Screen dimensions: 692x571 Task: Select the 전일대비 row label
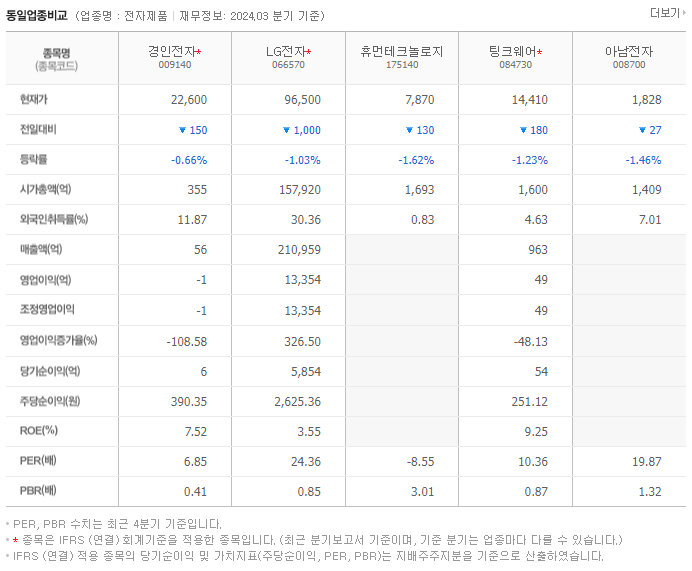(x=38, y=129)
